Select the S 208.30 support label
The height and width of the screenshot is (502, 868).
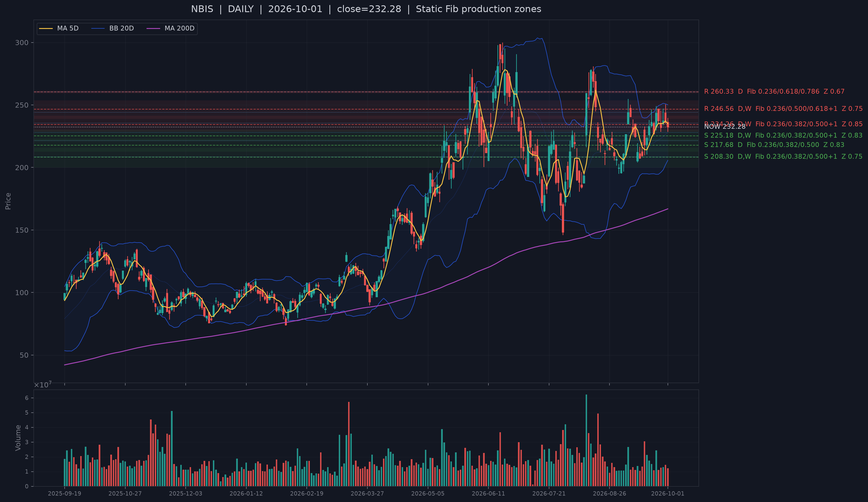pos(783,157)
